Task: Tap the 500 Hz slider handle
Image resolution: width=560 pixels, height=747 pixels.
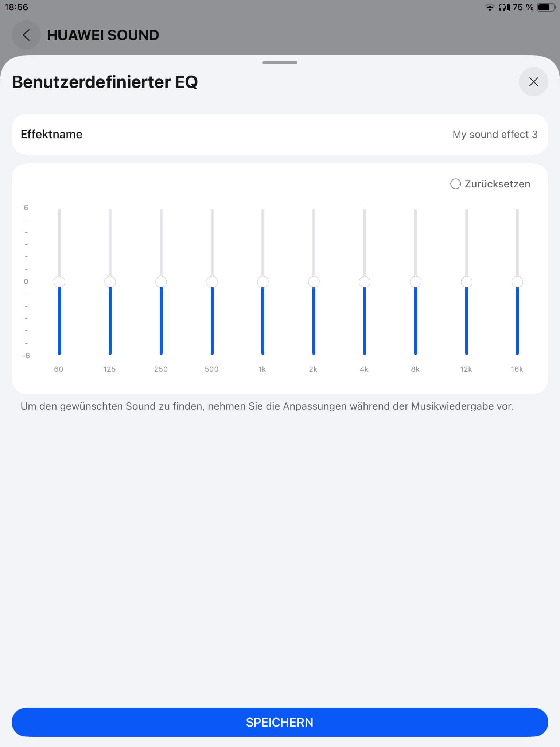Action: [212, 282]
